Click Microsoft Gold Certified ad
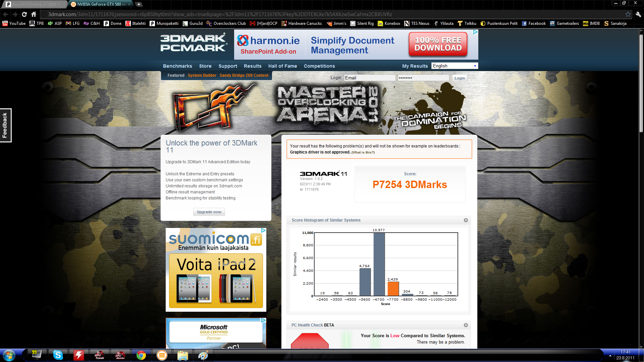The height and width of the screenshot is (362, 644). [x=216, y=333]
